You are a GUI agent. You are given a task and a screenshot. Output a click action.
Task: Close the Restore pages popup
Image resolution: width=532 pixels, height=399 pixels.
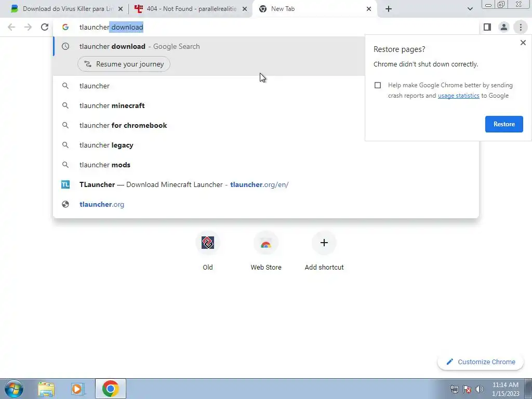click(x=523, y=43)
